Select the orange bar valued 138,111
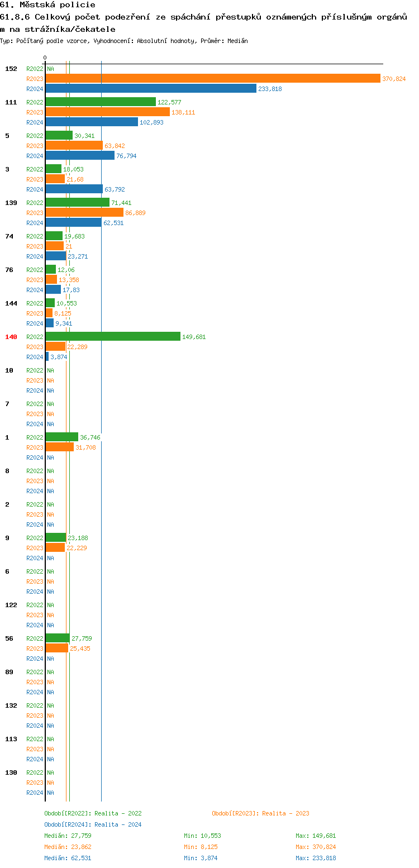This screenshot has width=419, height=868. (x=107, y=112)
